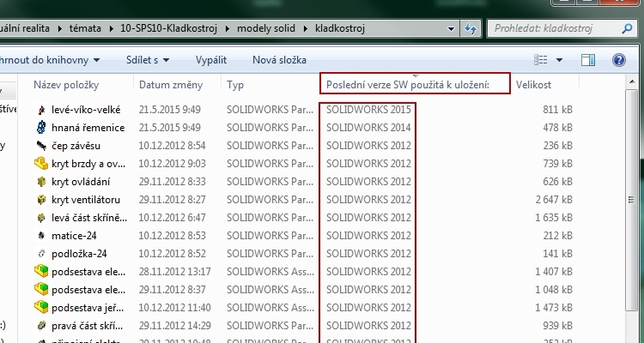Open the address bar history dropdown
The image size is (644, 343).
pos(451,29)
